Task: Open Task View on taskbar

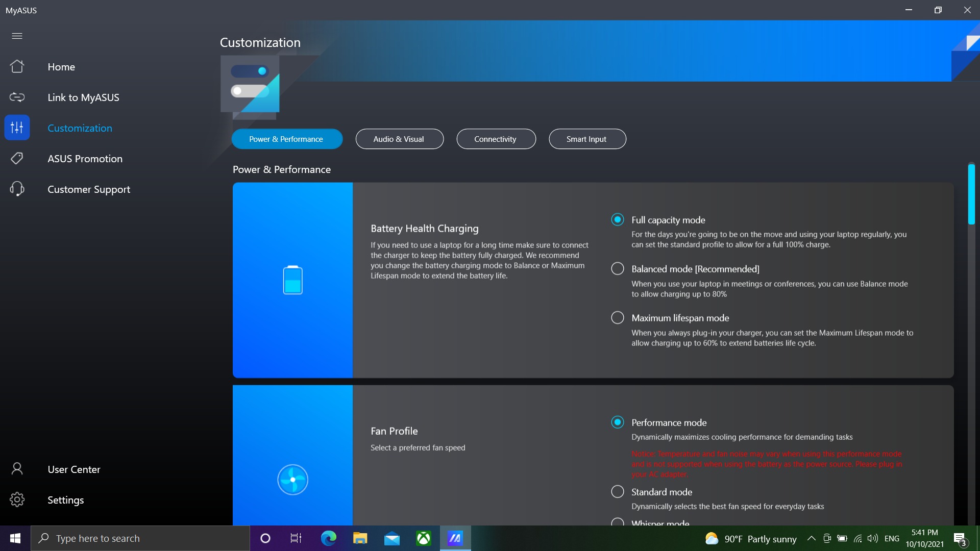Action: pos(296,538)
